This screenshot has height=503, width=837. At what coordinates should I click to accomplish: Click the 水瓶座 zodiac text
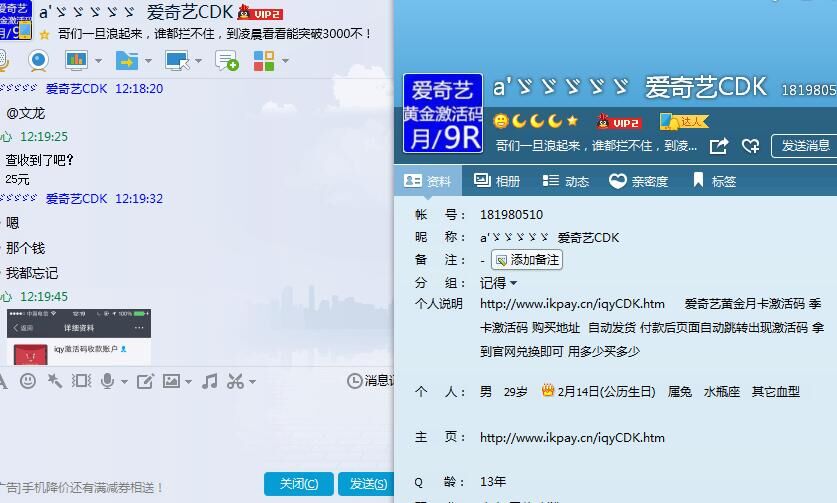[x=722, y=391]
